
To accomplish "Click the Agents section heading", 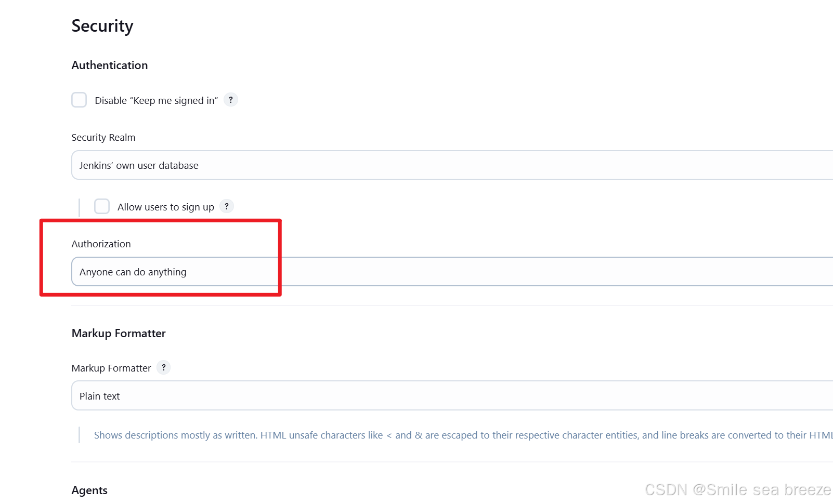I will pos(89,490).
